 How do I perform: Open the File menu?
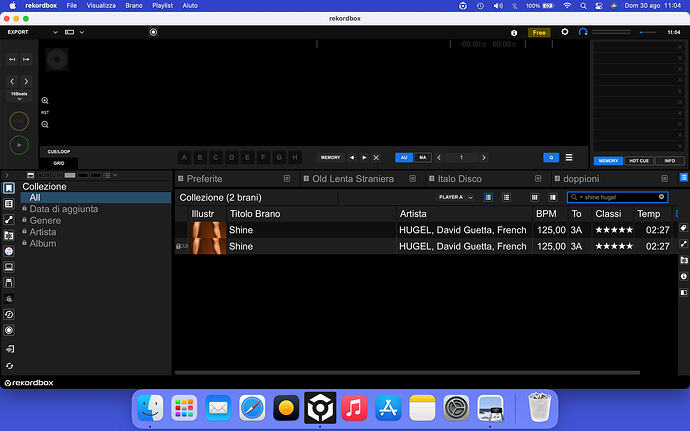pyautogui.click(x=71, y=6)
